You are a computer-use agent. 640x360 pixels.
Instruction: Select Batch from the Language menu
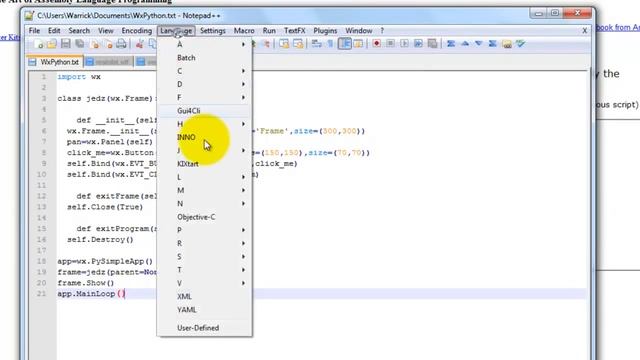click(x=204, y=58)
